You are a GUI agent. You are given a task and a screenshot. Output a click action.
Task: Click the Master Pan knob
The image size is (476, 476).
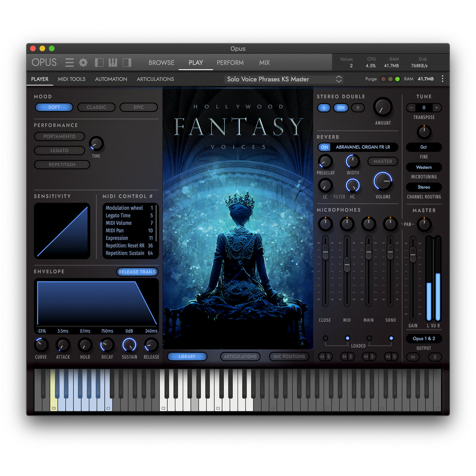[x=424, y=225]
